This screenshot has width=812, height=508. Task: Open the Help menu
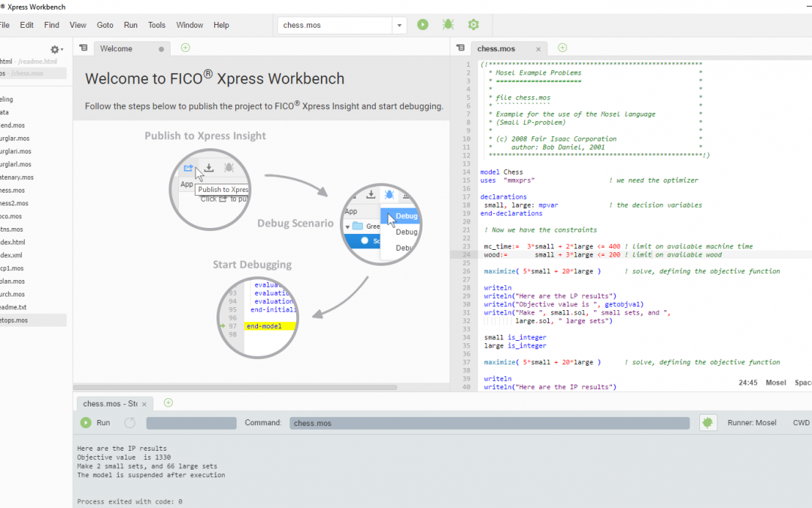click(x=221, y=25)
